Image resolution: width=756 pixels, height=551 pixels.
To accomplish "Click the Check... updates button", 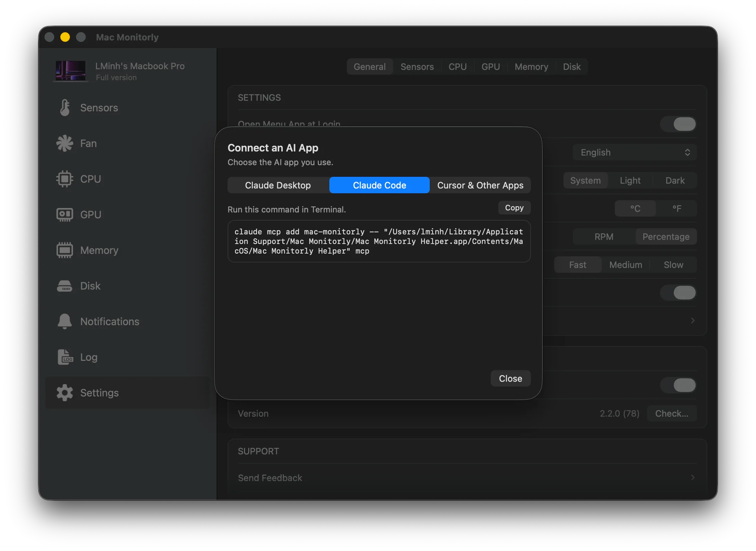I will (x=671, y=413).
